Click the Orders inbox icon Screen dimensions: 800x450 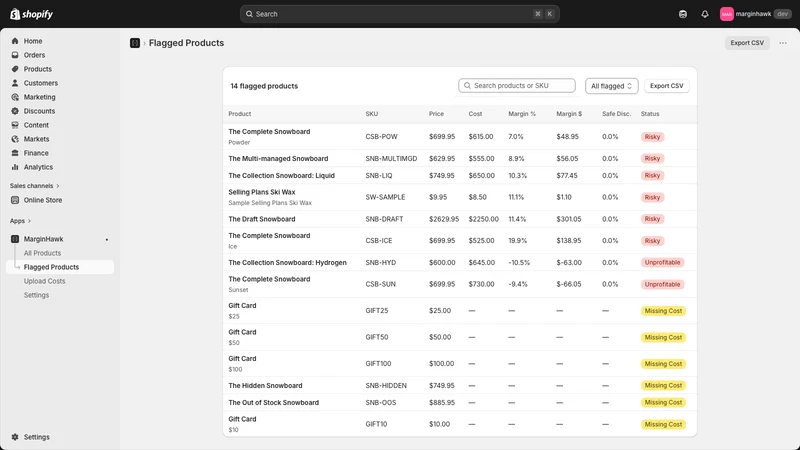pos(15,55)
